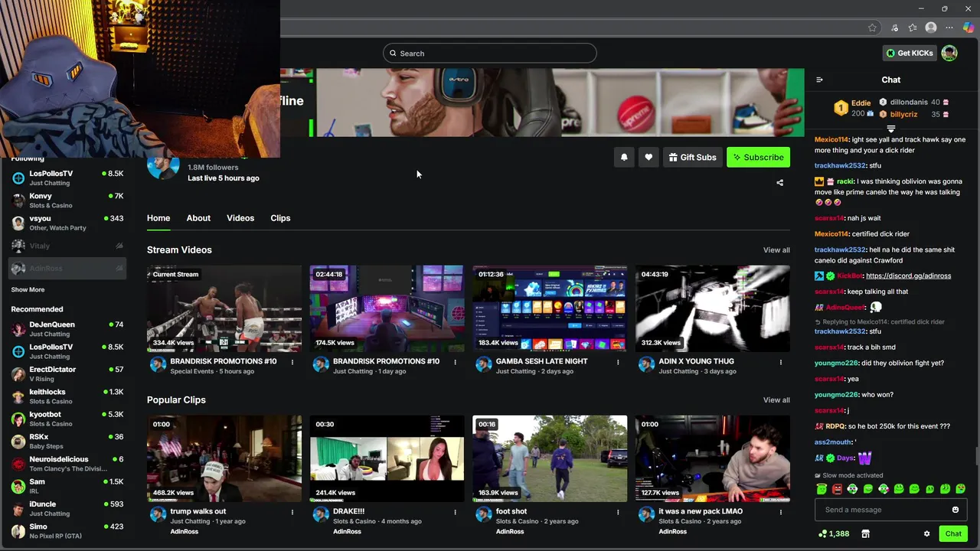
Task: Open Sam IRL channel in Recommended
Action: click(67, 486)
